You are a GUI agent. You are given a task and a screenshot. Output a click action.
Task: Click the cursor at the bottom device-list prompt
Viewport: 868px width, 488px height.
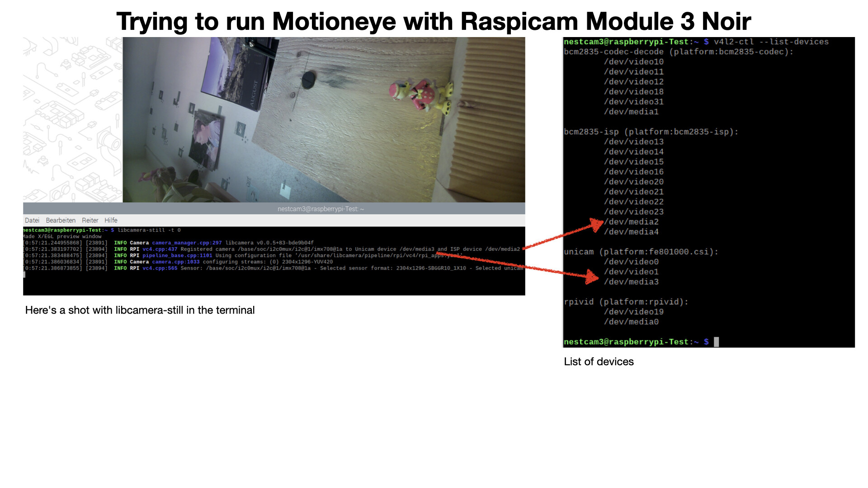point(716,342)
